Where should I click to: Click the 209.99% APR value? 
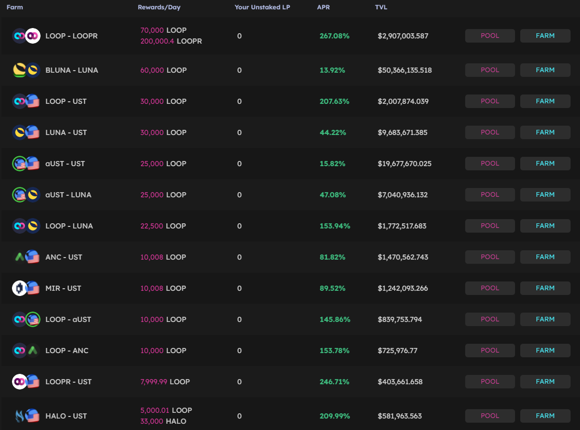(335, 416)
